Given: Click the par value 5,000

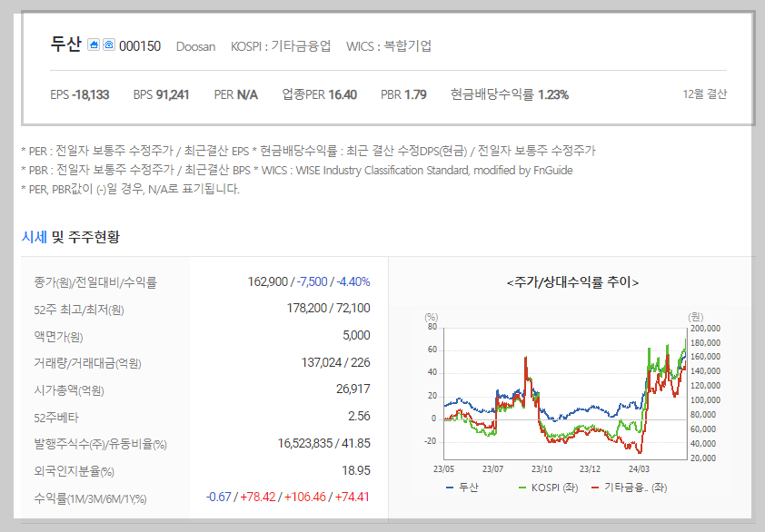Looking at the screenshot, I should click(356, 336).
